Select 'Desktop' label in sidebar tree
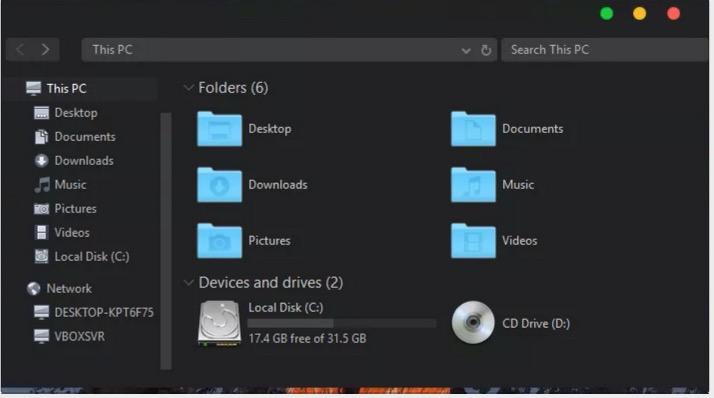This screenshot has width=714, height=398. tap(76, 113)
